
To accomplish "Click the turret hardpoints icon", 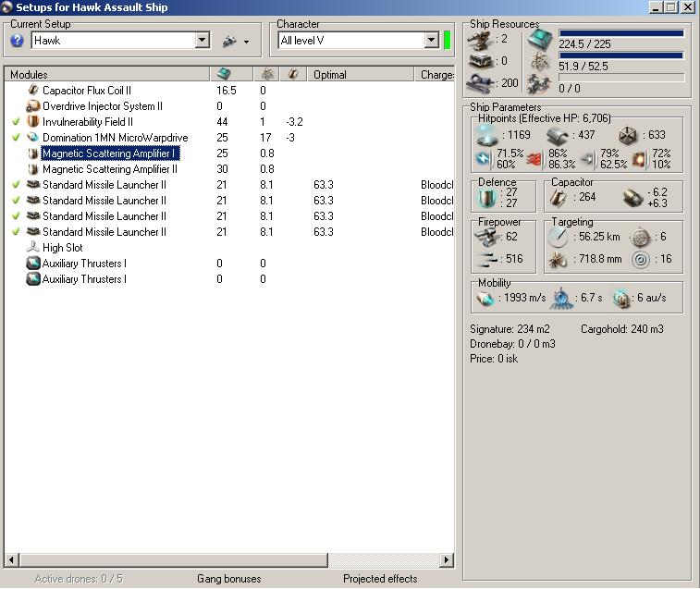I will (x=480, y=40).
